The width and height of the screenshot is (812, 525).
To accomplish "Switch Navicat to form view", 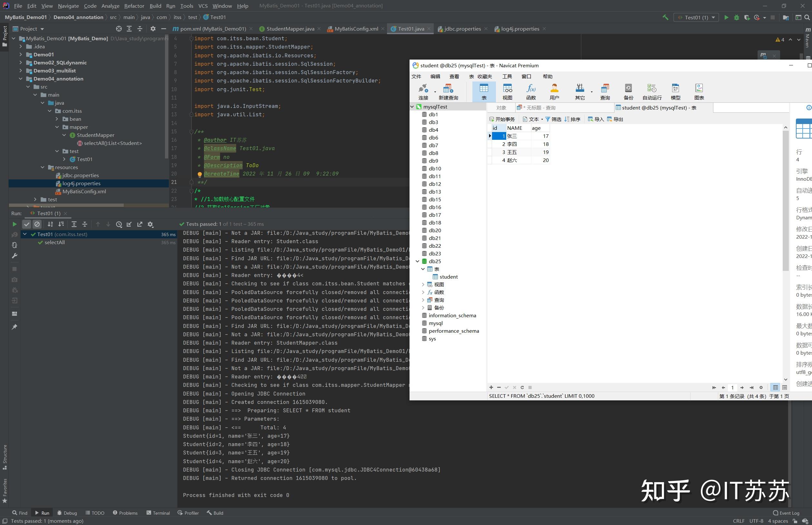I will [x=784, y=387].
